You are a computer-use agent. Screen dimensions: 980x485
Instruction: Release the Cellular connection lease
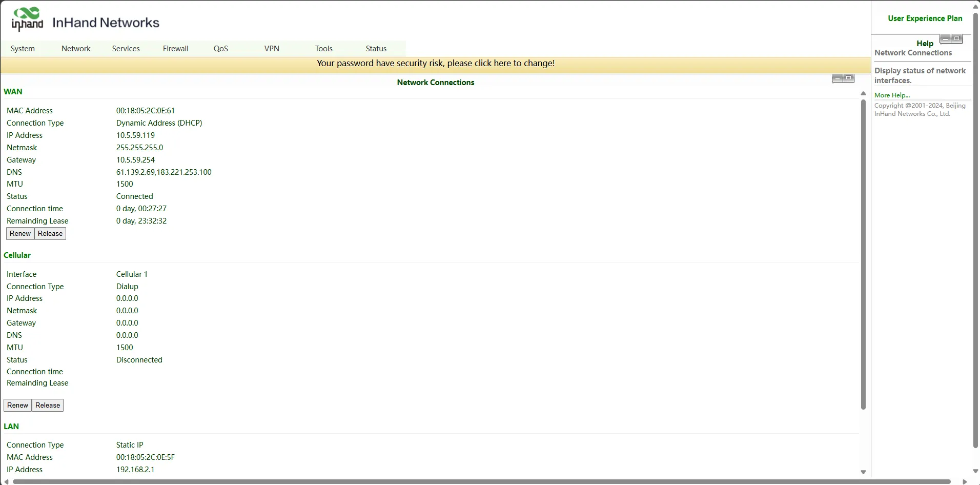(x=48, y=406)
